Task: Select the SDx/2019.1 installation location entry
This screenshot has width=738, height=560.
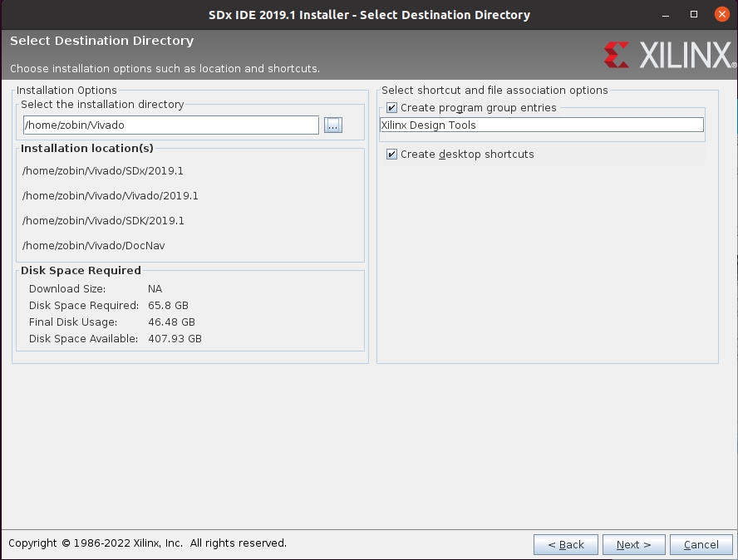Action: click(103, 171)
